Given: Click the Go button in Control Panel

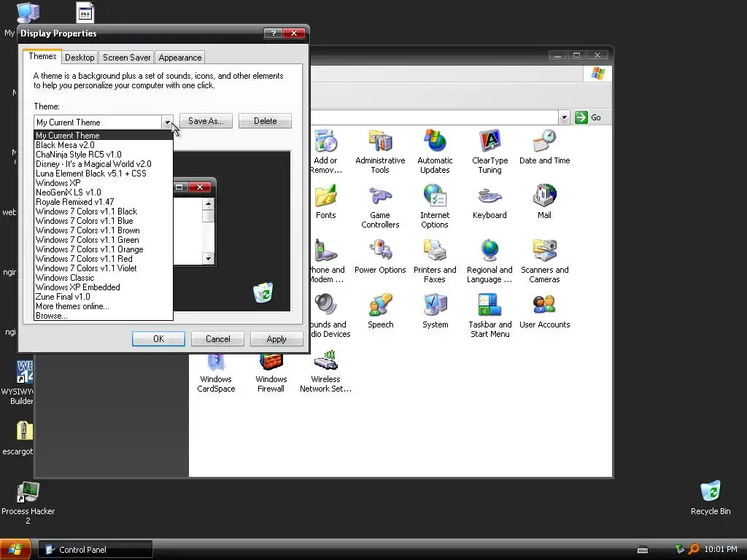Looking at the screenshot, I should coord(589,117).
